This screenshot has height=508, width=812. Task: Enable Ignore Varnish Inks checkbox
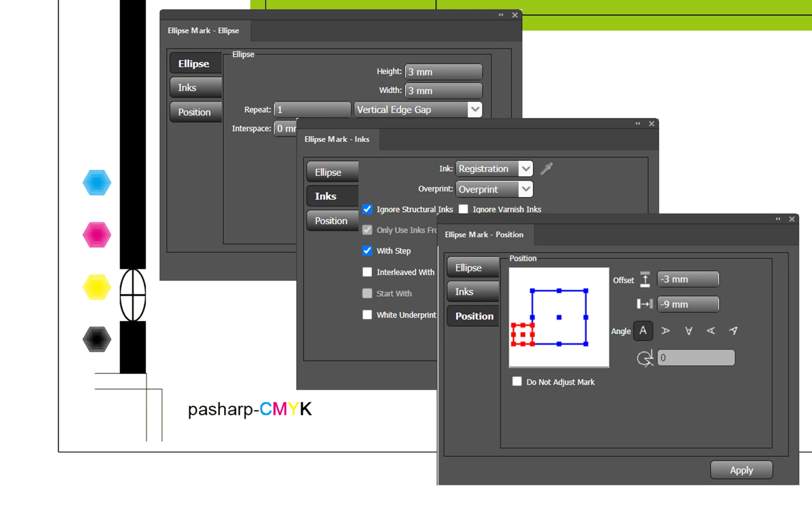(x=464, y=209)
